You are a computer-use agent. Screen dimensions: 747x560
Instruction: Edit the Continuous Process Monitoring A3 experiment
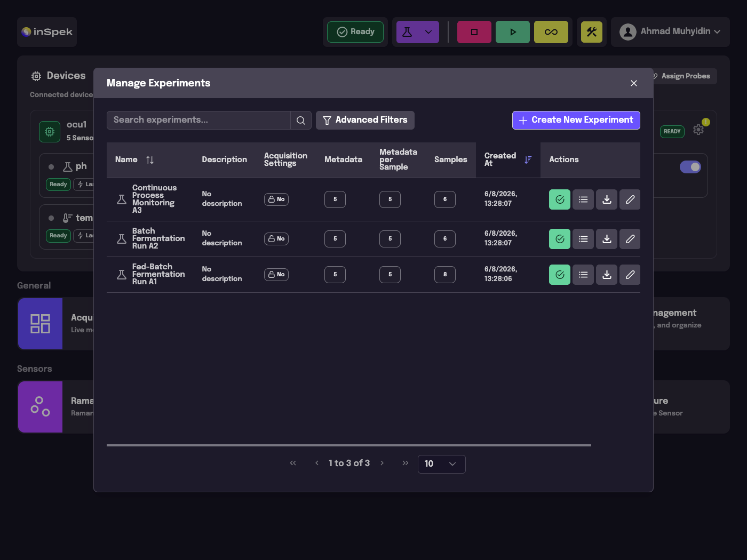[630, 199]
